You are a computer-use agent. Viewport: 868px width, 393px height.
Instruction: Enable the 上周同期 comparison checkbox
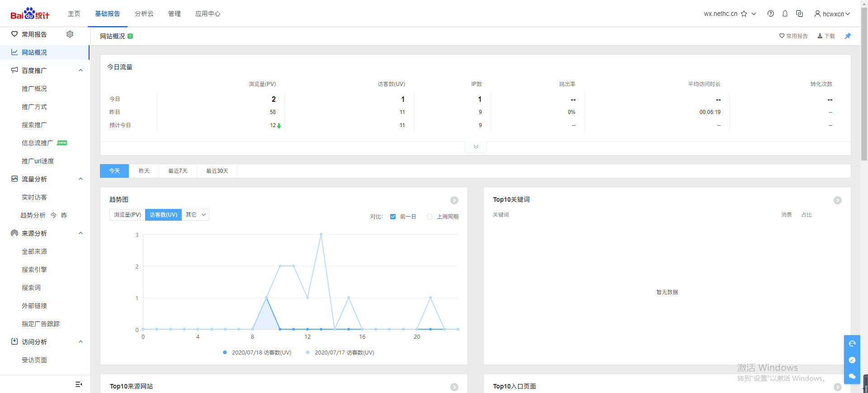tap(429, 217)
